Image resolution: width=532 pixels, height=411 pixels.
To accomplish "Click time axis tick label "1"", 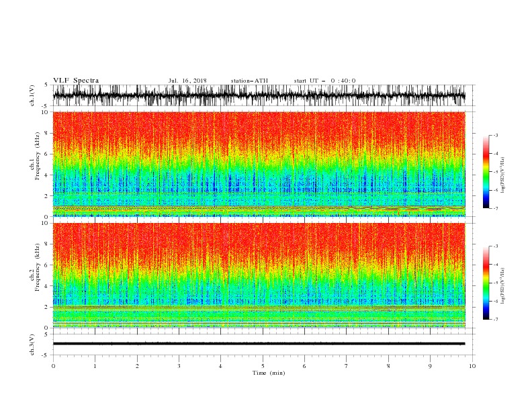I will (x=95, y=366).
